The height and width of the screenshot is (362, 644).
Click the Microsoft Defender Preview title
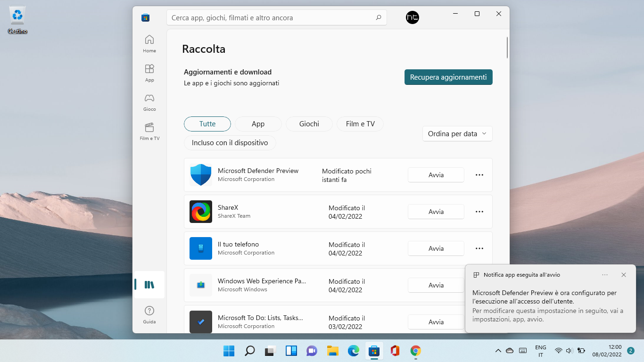(258, 171)
